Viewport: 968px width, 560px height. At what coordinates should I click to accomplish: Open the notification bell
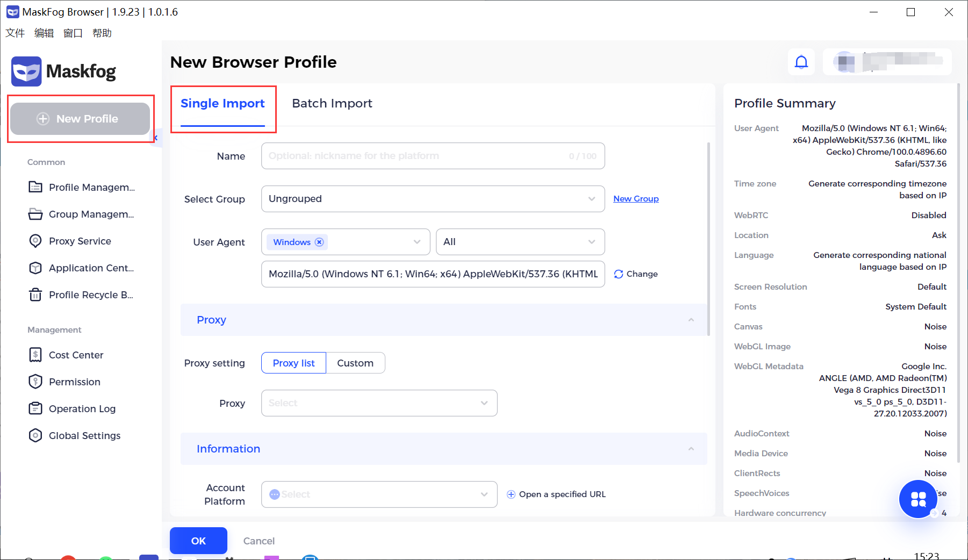point(801,62)
